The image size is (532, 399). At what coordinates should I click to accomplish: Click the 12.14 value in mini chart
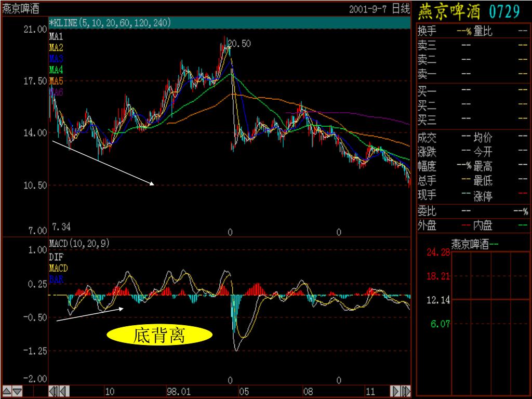point(438,300)
